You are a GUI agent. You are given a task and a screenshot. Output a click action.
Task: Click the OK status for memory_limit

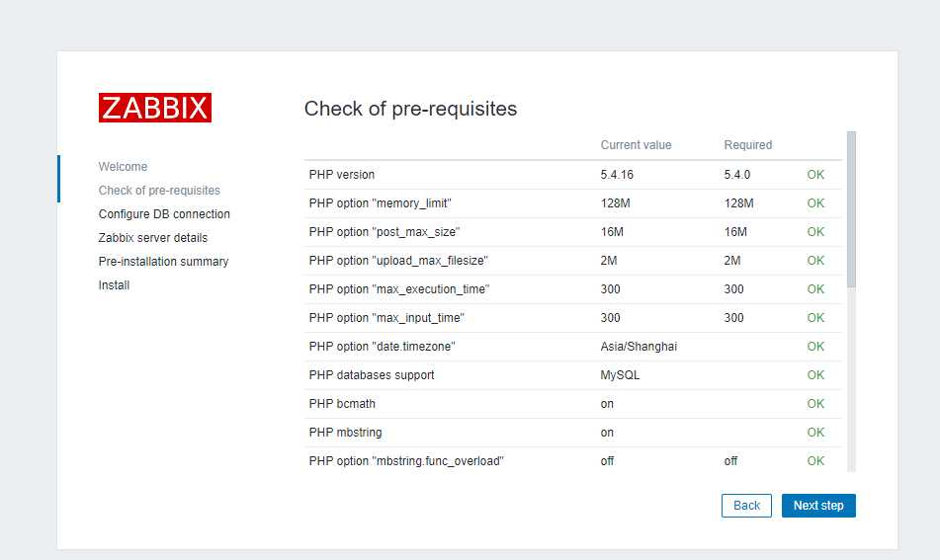[x=815, y=203]
